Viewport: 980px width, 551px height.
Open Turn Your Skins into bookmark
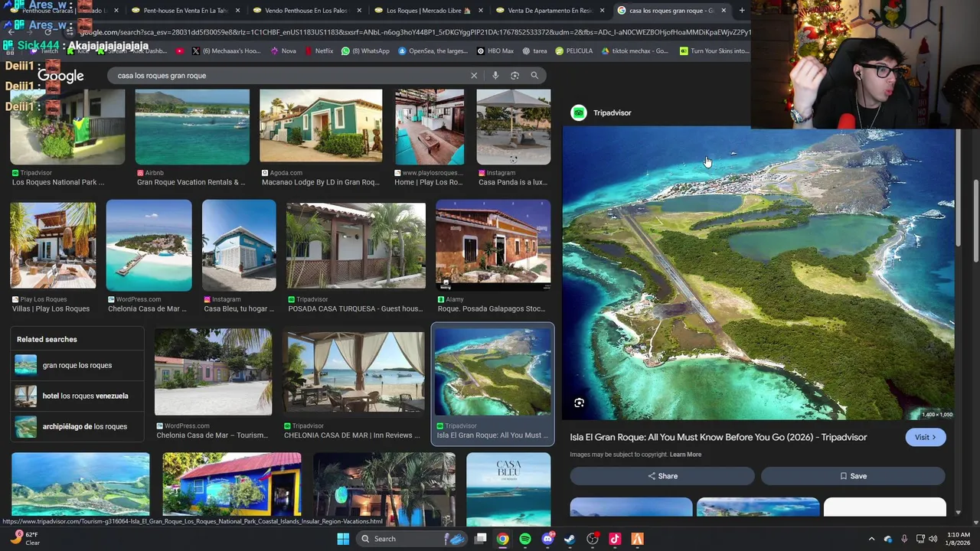pos(714,51)
